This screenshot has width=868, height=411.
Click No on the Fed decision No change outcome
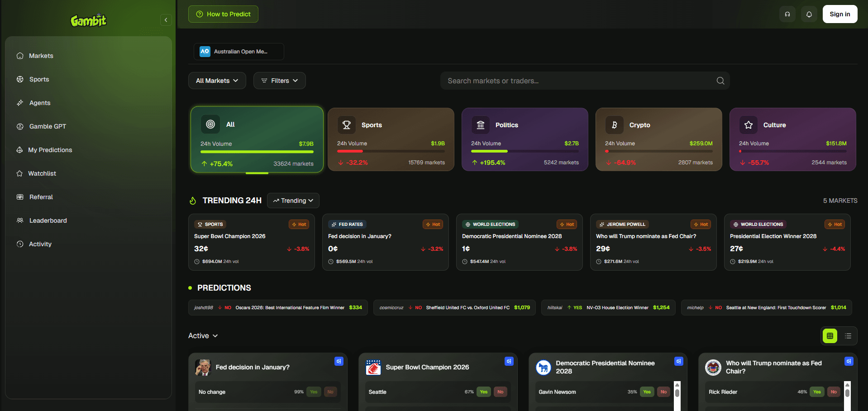[330, 392]
